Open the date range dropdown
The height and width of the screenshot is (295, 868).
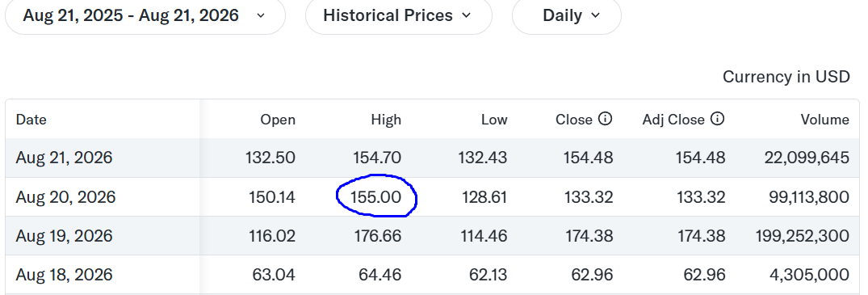click(145, 16)
